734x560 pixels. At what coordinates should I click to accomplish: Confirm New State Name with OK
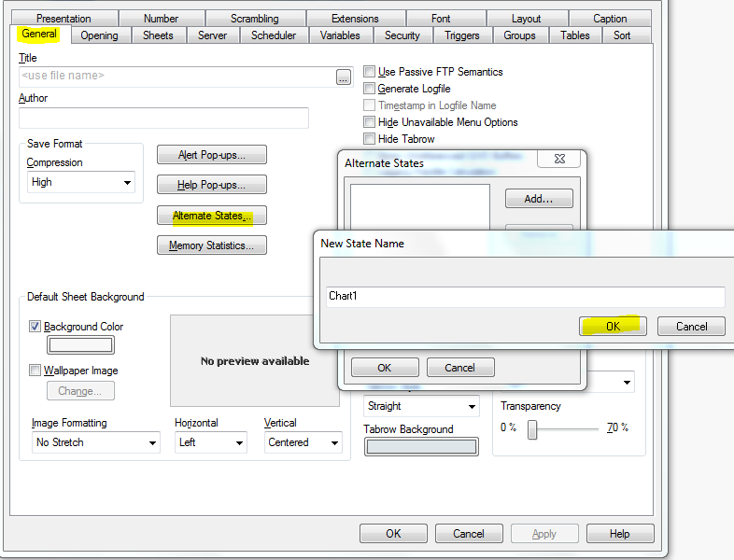tap(613, 327)
